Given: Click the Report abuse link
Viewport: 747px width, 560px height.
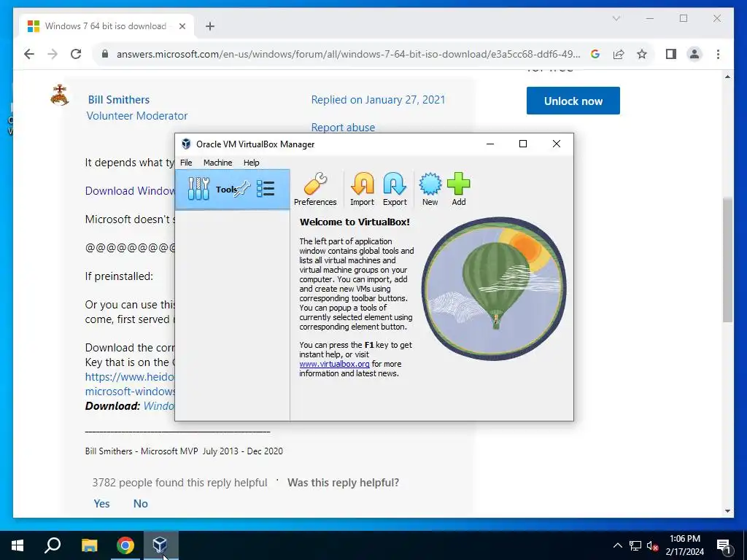Looking at the screenshot, I should [343, 127].
